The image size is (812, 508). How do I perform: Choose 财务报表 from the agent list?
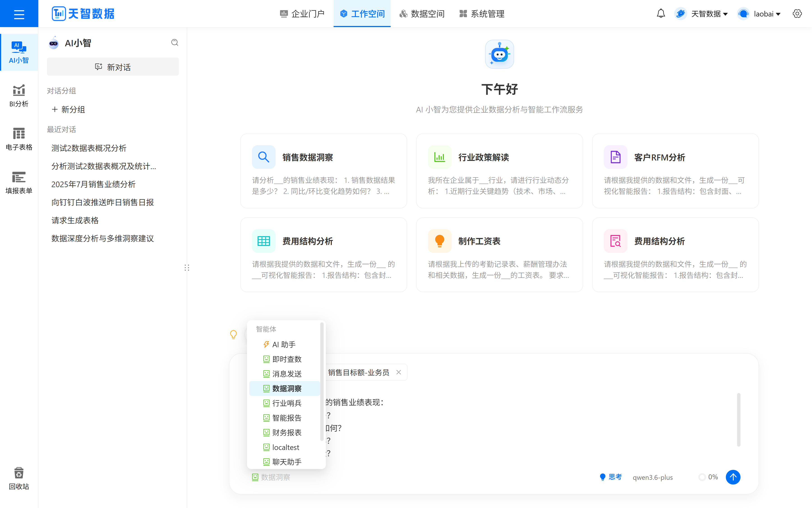(x=284, y=432)
